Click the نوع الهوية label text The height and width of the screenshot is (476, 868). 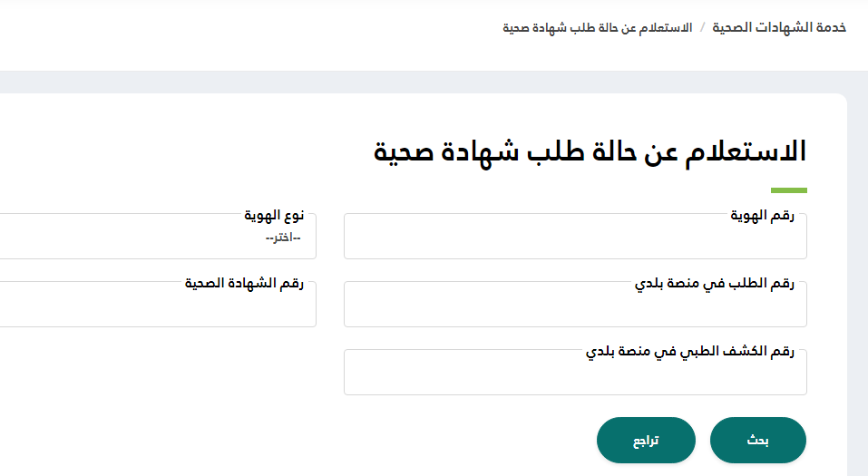[x=274, y=215]
